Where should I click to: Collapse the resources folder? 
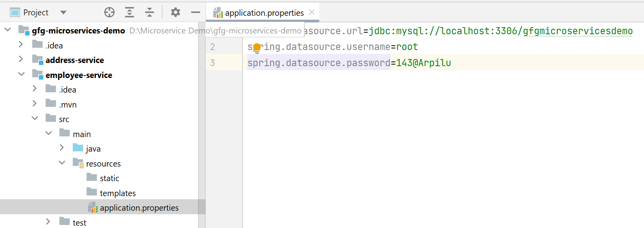pos(62,163)
